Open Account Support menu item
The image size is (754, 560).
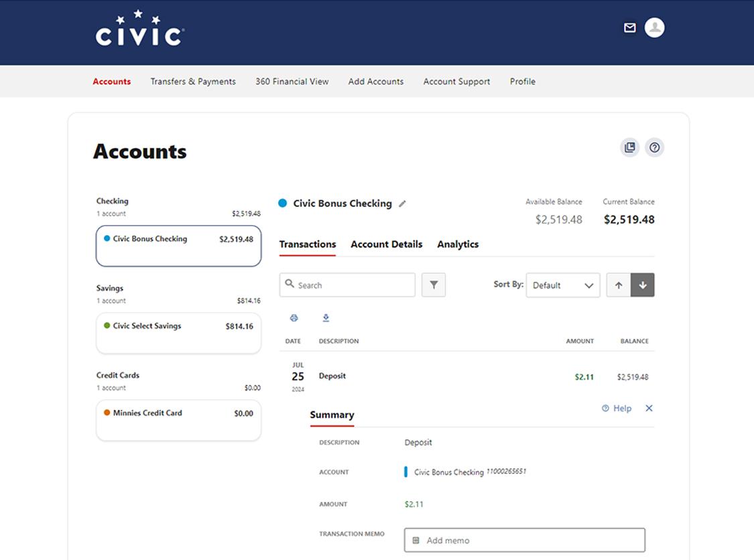point(456,81)
